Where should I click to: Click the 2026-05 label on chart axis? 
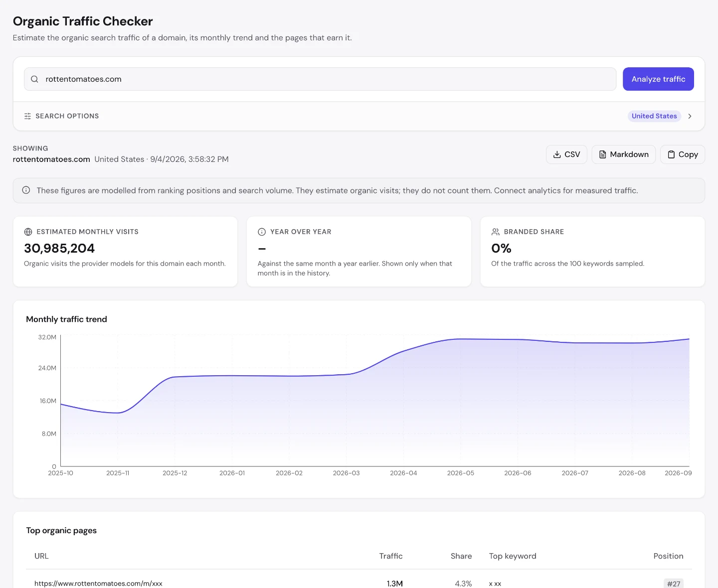pyautogui.click(x=461, y=473)
